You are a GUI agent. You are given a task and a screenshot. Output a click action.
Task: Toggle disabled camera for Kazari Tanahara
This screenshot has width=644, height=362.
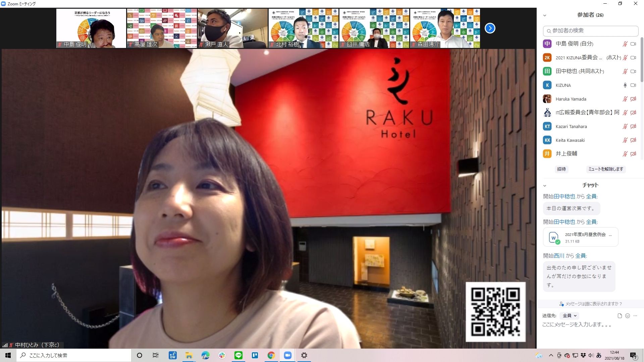tap(633, 126)
